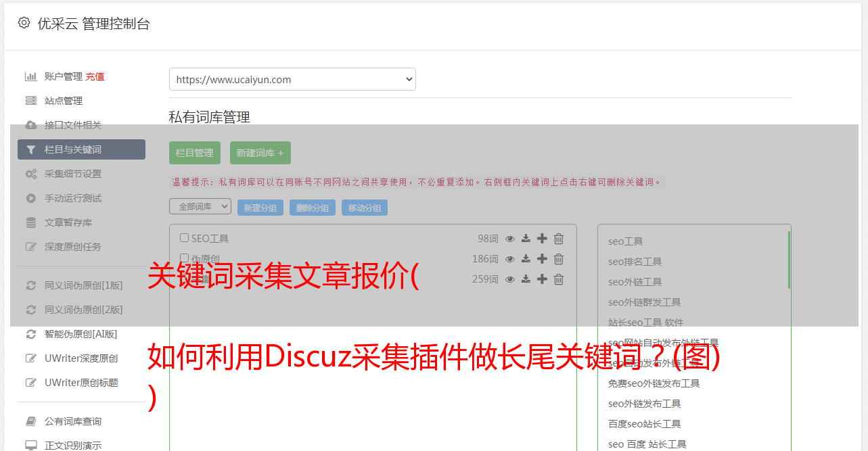868x451 pixels.
Task: Expand the 全部词库 group dropdown
Action: coord(200,207)
